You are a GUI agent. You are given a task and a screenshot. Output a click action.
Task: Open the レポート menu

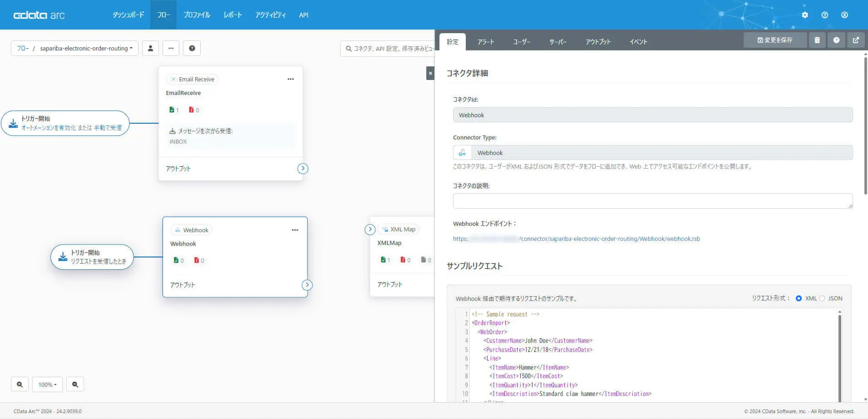tap(232, 15)
